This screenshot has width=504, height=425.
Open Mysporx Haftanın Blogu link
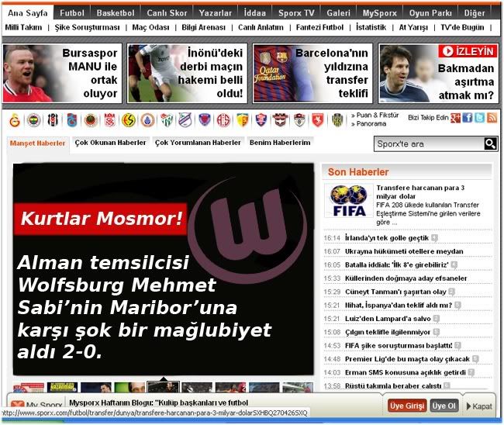pos(159,403)
